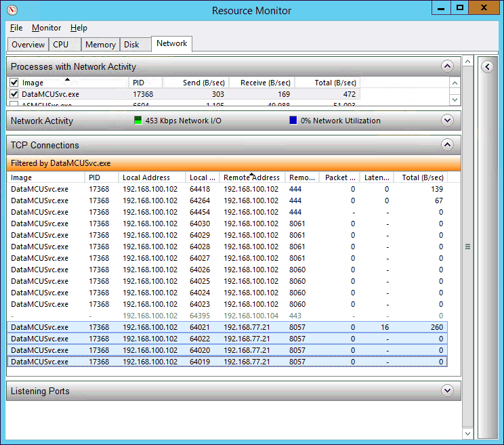Minimize the Resource Monitor window

click(441, 7)
